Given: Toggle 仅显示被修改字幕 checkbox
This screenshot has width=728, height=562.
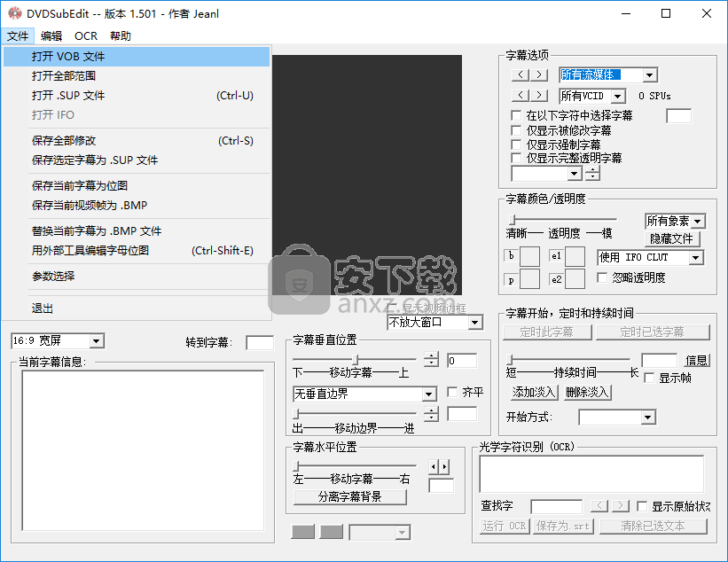Looking at the screenshot, I should click(516, 130).
